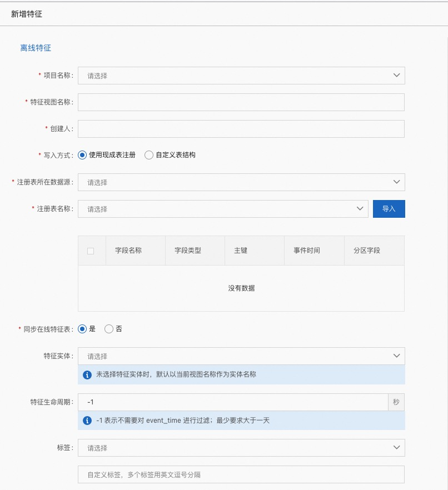
Task: Open the 标签 dropdown selector
Action: click(241, 448)
